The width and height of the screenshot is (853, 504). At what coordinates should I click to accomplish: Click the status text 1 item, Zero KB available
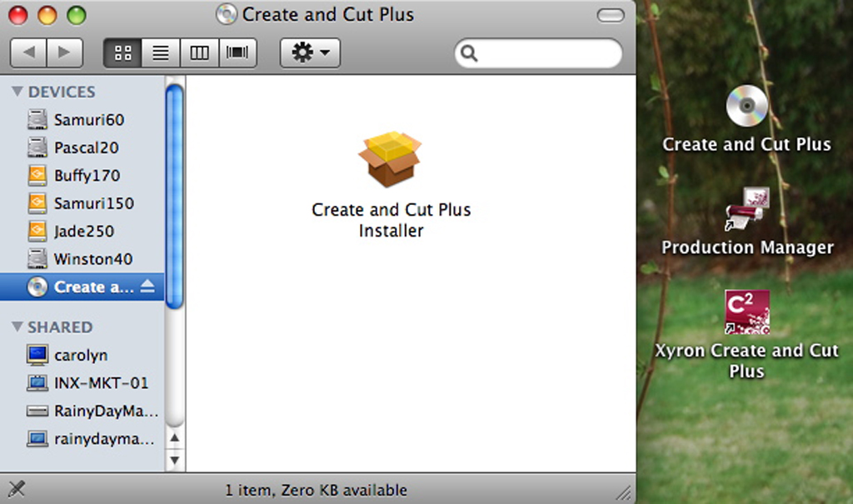(316, 491)
